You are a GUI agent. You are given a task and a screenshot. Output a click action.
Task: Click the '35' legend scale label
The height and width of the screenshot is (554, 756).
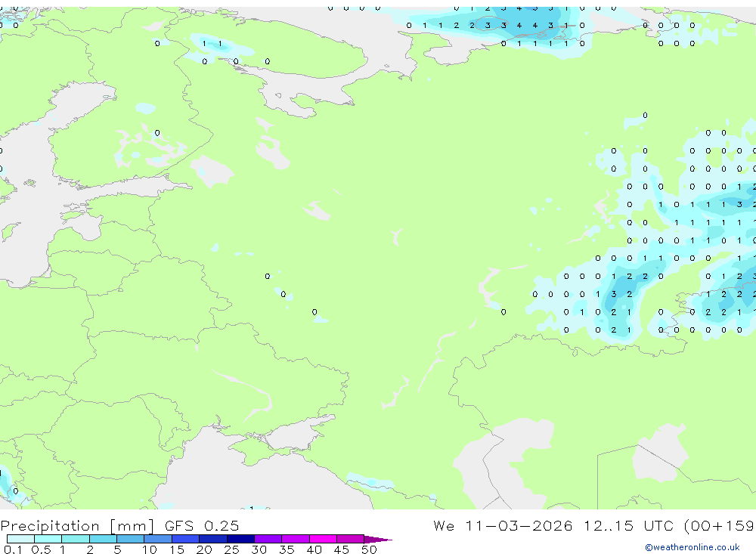click(x=287, y=549)
